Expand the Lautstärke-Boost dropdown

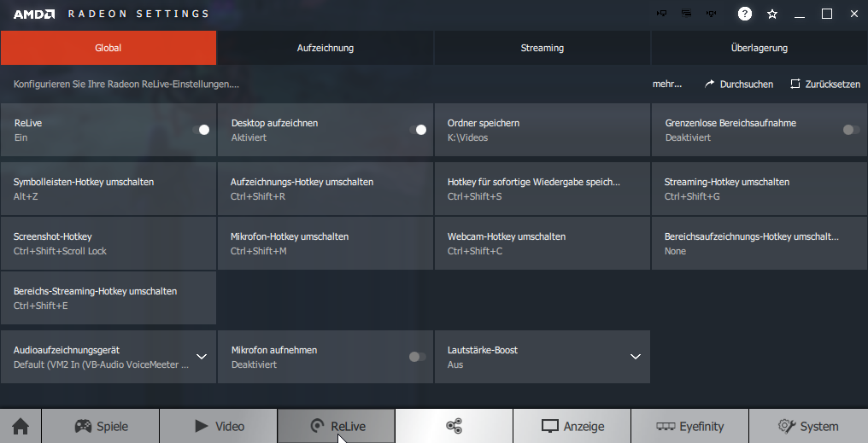[635, 357]
